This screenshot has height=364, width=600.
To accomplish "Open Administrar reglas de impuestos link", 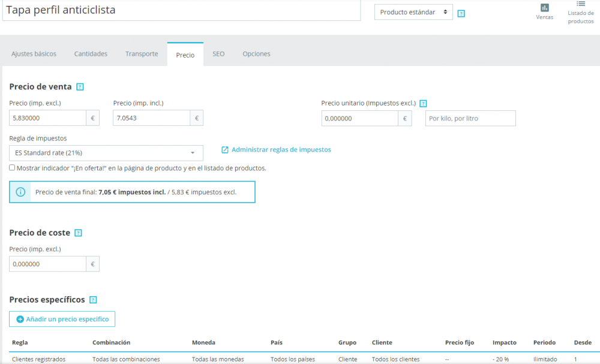I will click(x=281, y=149).
